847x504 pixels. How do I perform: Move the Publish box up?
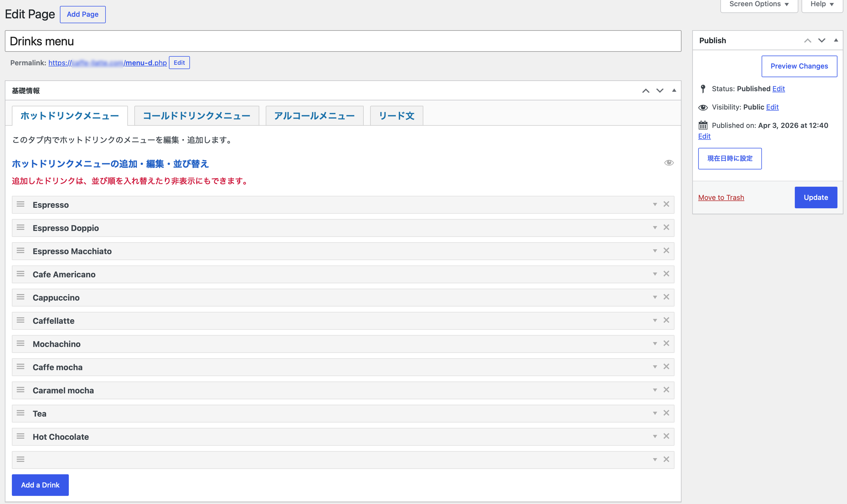click(x=808, y=40)
